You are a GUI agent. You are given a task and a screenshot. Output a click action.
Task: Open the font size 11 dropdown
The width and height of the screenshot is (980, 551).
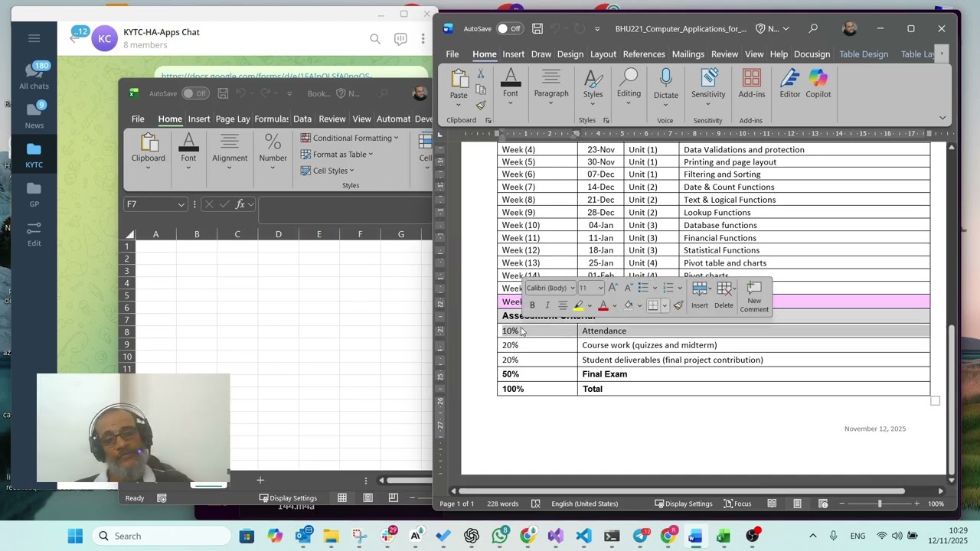click(x=599, y=289)
